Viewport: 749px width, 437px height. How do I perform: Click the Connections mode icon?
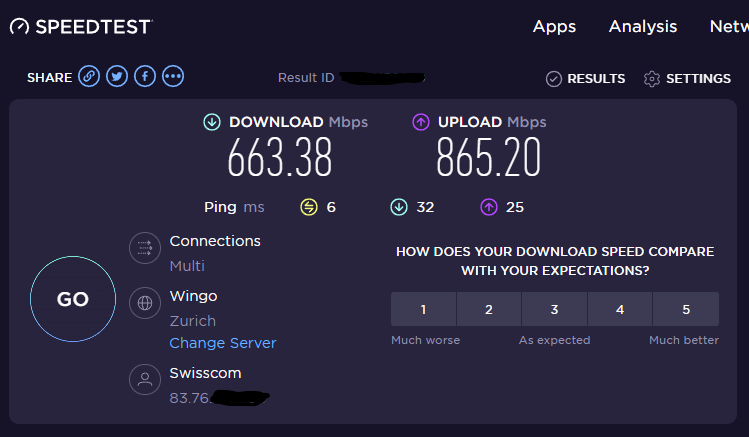point(145,249)
